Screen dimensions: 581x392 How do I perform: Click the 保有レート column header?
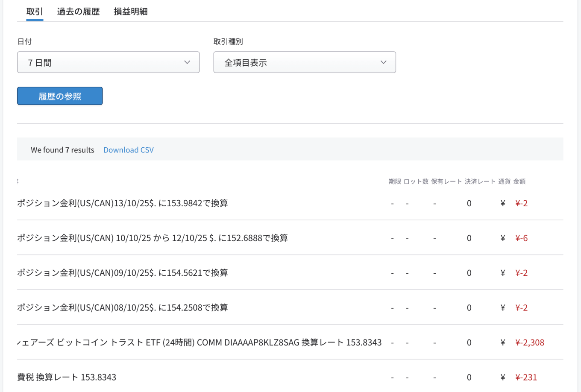tap(446, 181)
